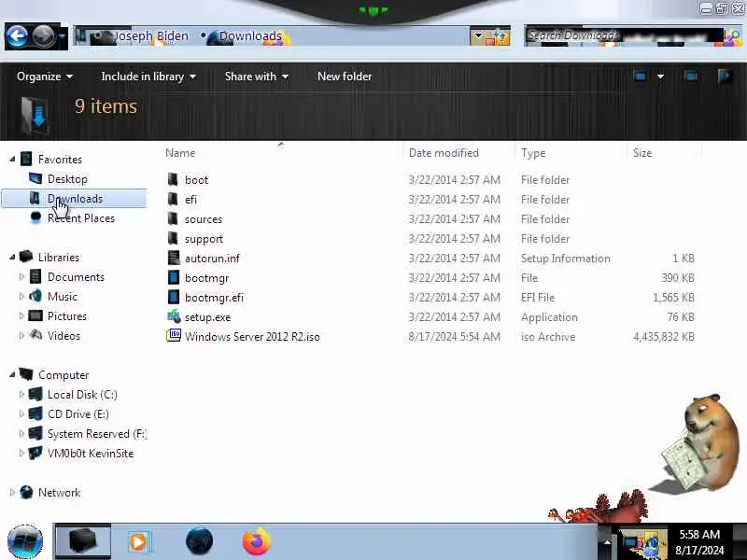Viewport: 747px width, 560px height.
Task: Select the autorun.inf file icon
Action: click(x=174, y=258)
